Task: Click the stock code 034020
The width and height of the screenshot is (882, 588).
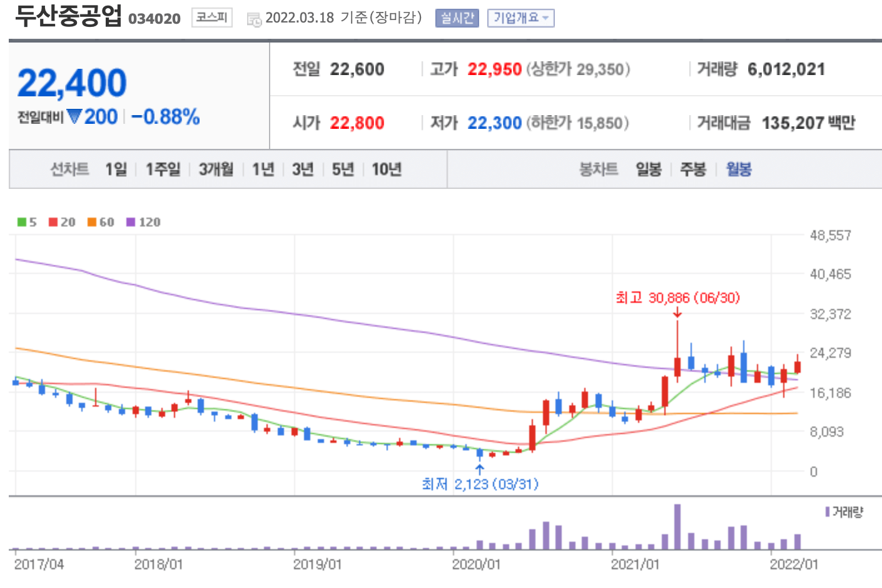Action: (x=155, y=19)
